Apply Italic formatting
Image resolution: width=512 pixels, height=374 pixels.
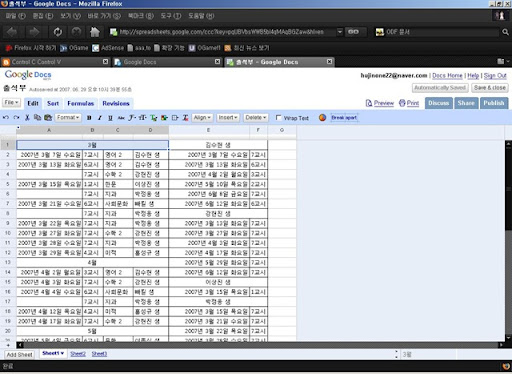(x=100, y=118)
